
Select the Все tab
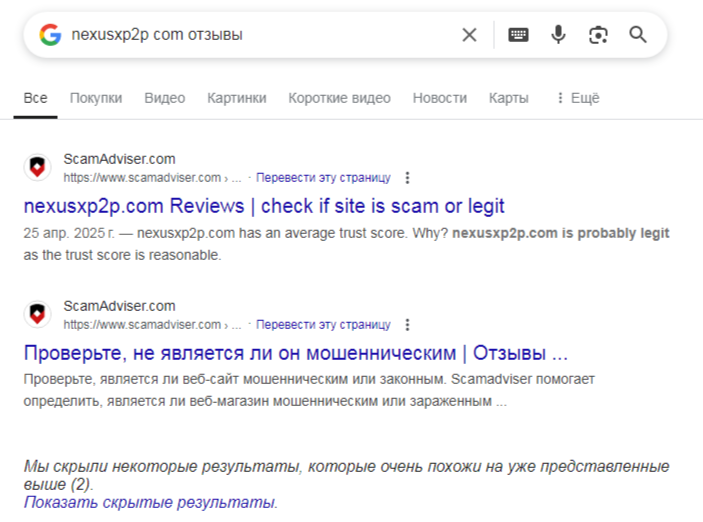click(x=35, y=98)
